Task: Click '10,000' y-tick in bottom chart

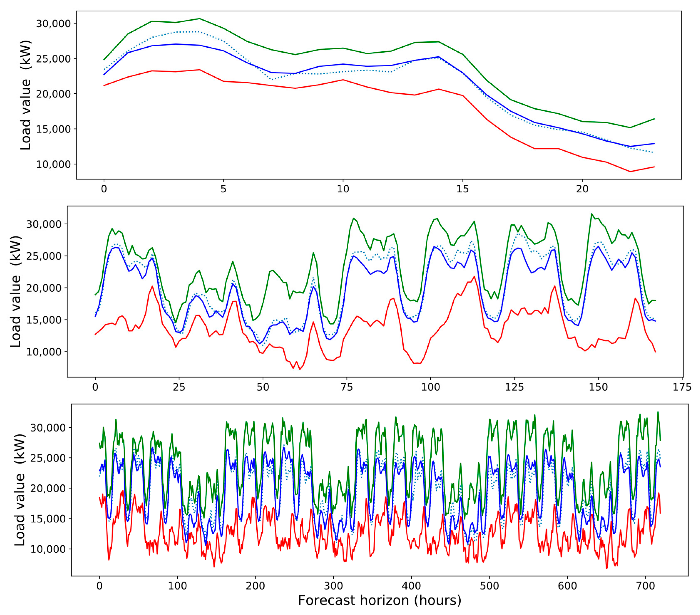Action: coord(48,549)
